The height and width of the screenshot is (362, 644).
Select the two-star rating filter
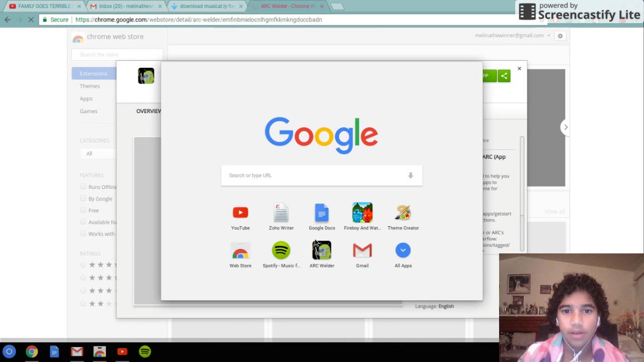pos(83,304)
